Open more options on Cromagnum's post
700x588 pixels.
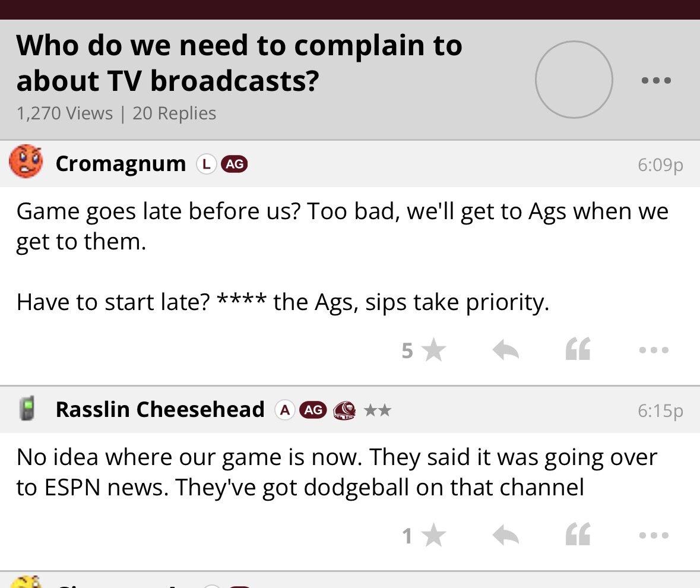click(x=654, y=350)
